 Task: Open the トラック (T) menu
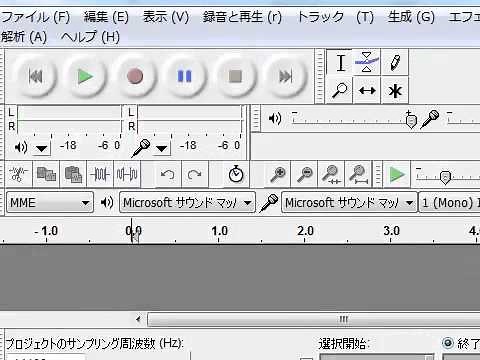(335, 17)
